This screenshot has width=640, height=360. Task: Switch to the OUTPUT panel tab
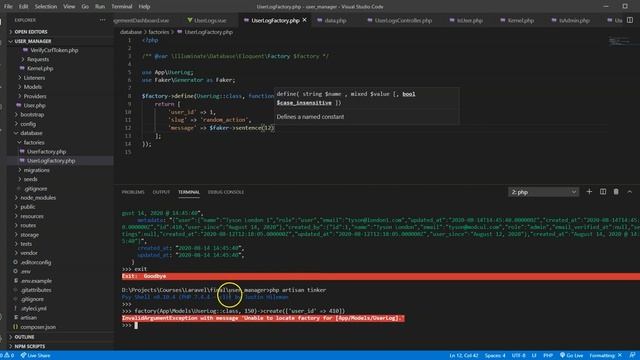(161, 192)
